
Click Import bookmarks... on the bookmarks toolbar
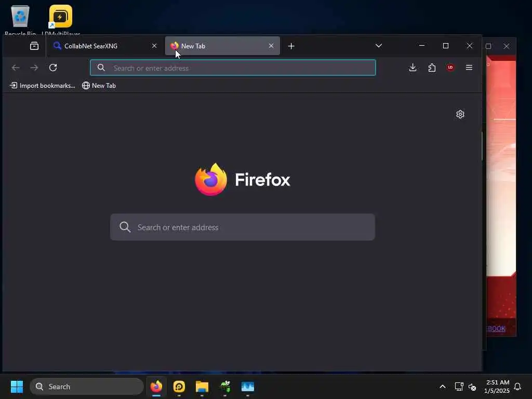(x=43, y=86)
